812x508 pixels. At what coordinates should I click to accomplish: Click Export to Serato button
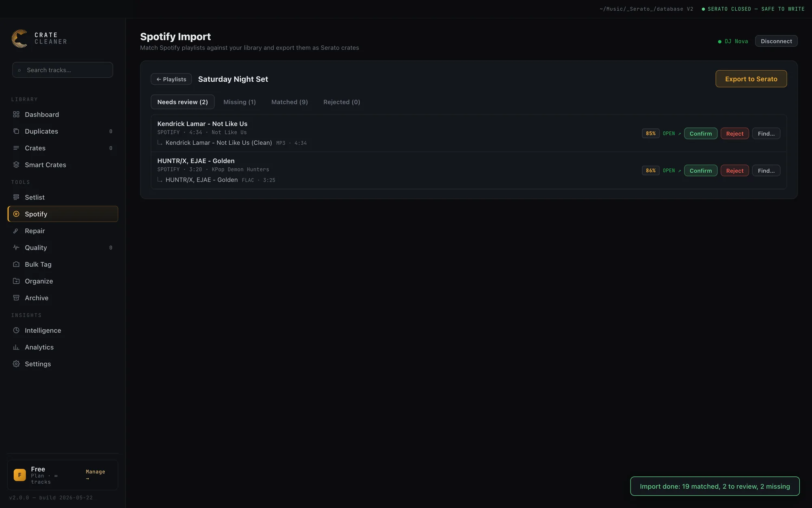[751, 79]
